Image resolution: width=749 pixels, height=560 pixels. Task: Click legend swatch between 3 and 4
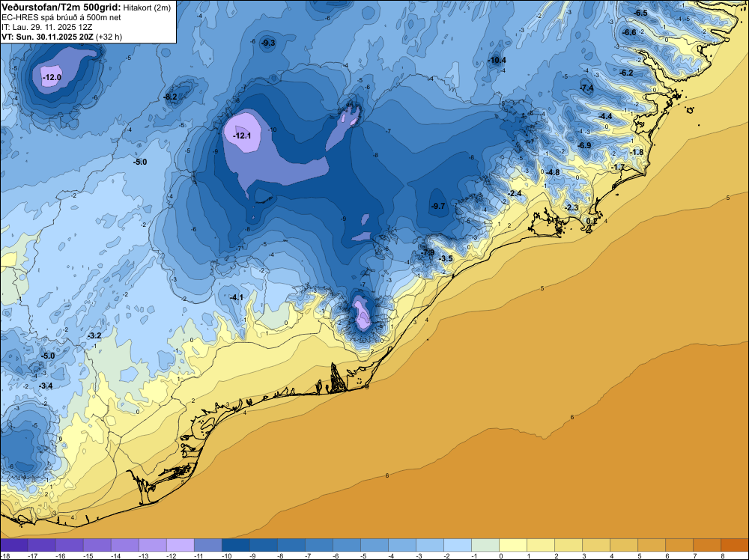point(596,545)
